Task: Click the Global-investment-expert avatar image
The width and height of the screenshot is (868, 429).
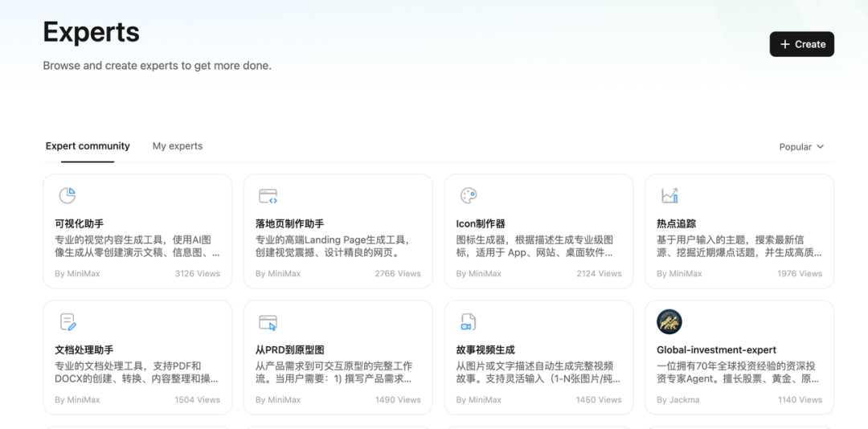Action: click(669, 322)
